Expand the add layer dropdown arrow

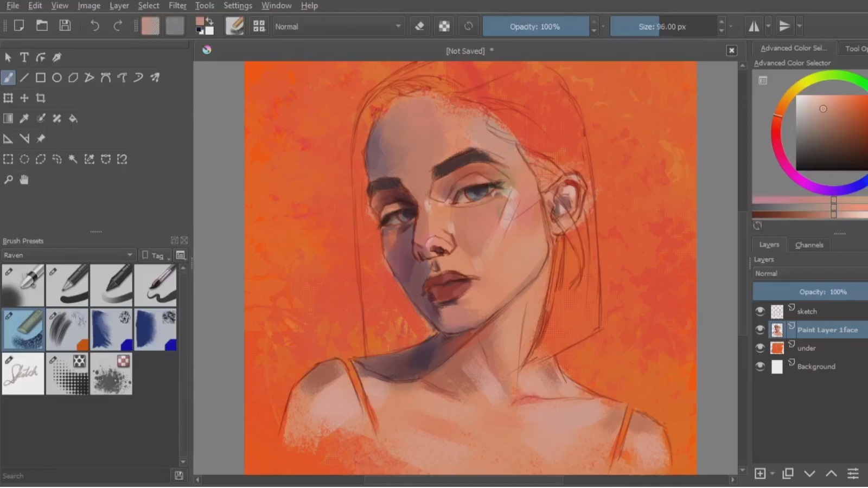coord(772,474)
